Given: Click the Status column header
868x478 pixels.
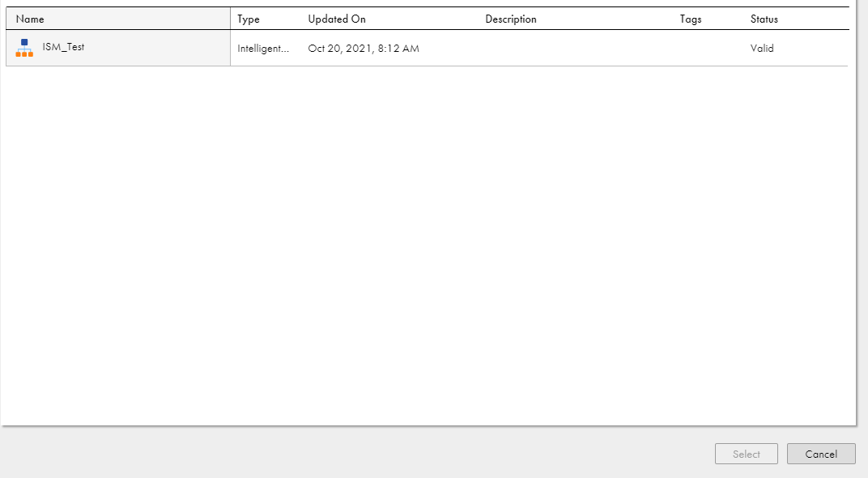Looking at the screenshot, I should 764,19.
